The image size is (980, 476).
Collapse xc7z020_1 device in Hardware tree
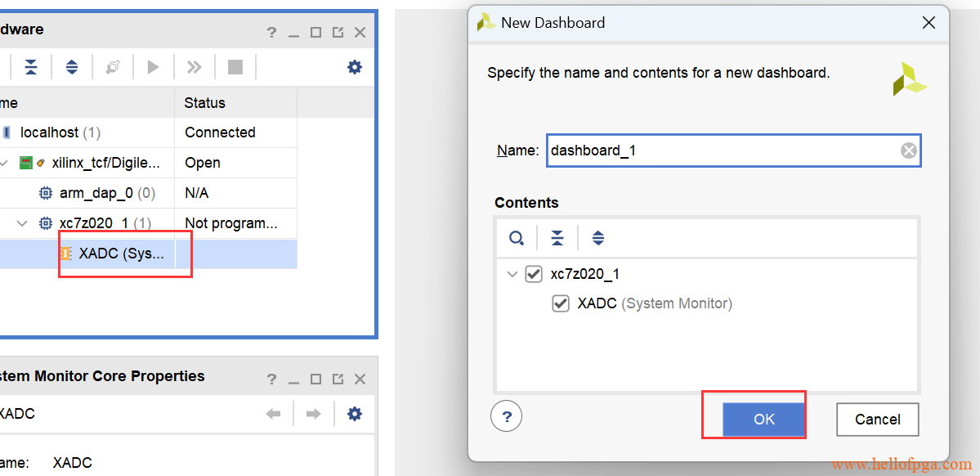[x=23, y=223]
